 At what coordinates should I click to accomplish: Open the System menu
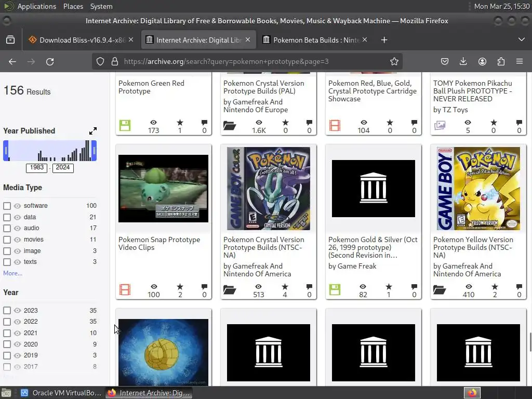[x=101, y=6]
